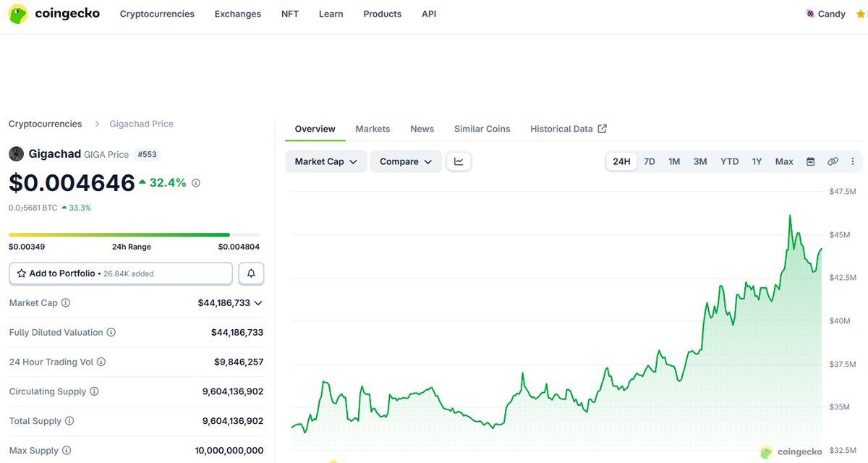
Task: Copy the chart link icon
Action: (833, 161)
